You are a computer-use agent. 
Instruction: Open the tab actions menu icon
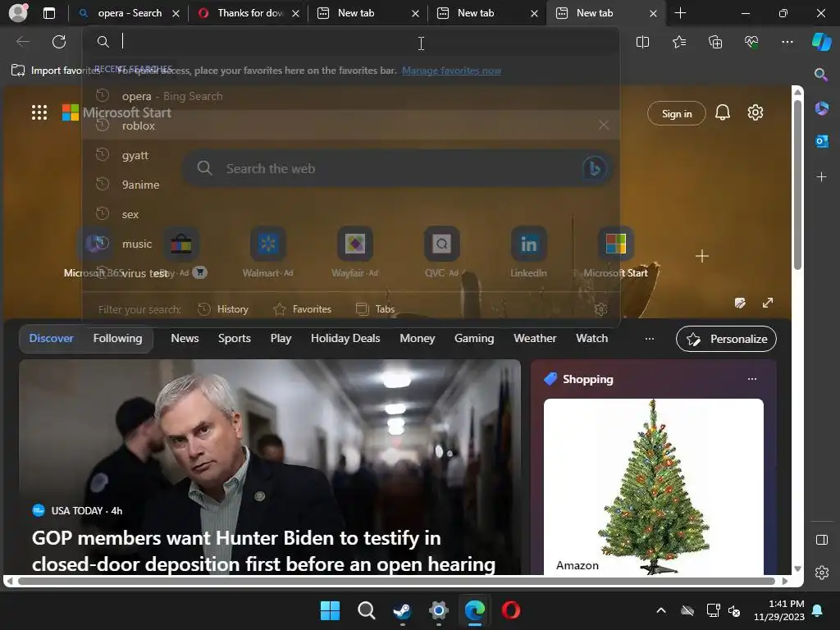[x=48, y=13]
